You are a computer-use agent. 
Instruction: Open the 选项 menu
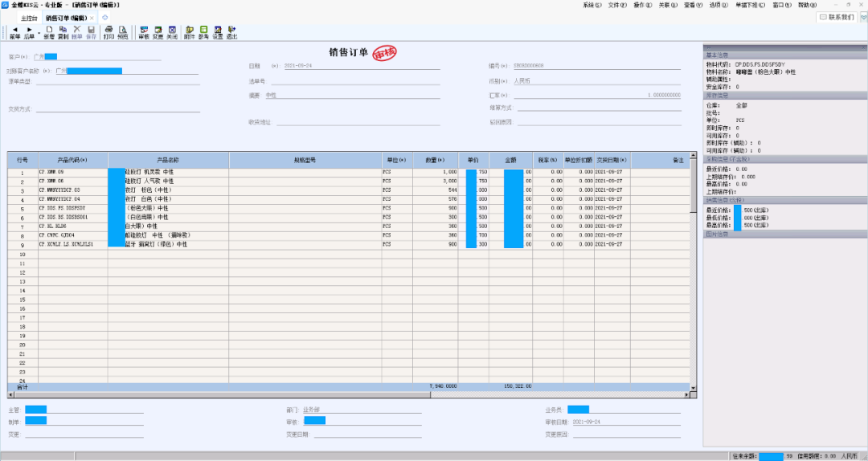coord(719,5)
